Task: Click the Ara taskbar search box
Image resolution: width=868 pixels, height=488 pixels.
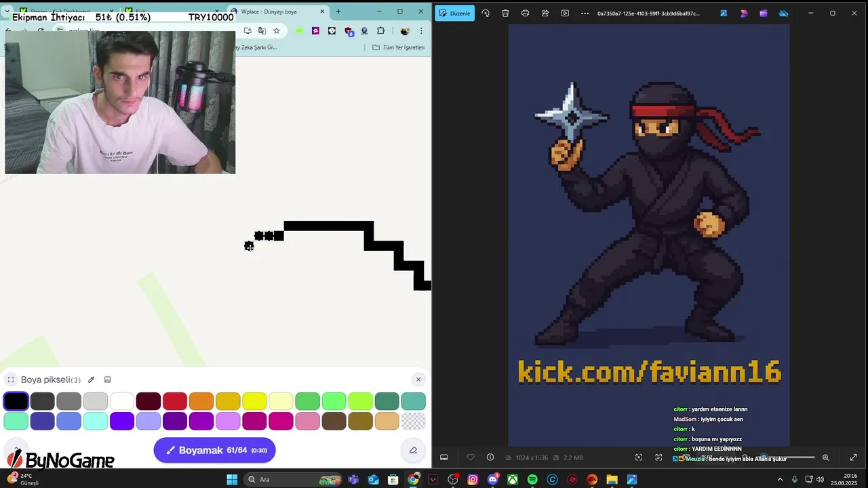Action: (294, 479)
